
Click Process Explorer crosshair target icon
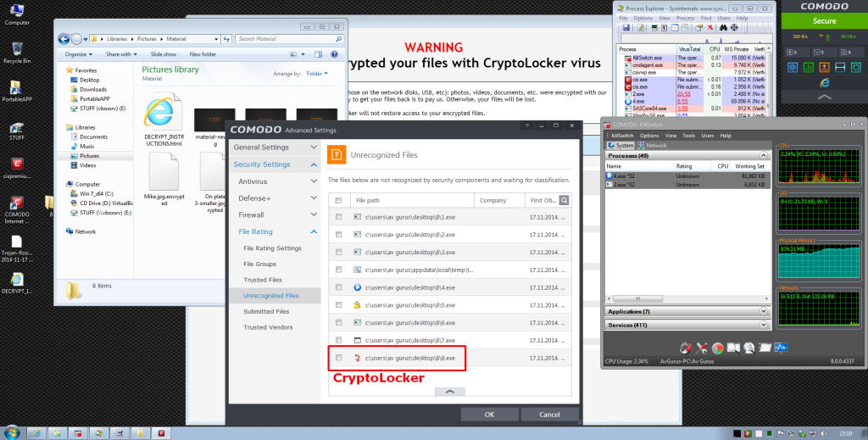tap(734, 27)
